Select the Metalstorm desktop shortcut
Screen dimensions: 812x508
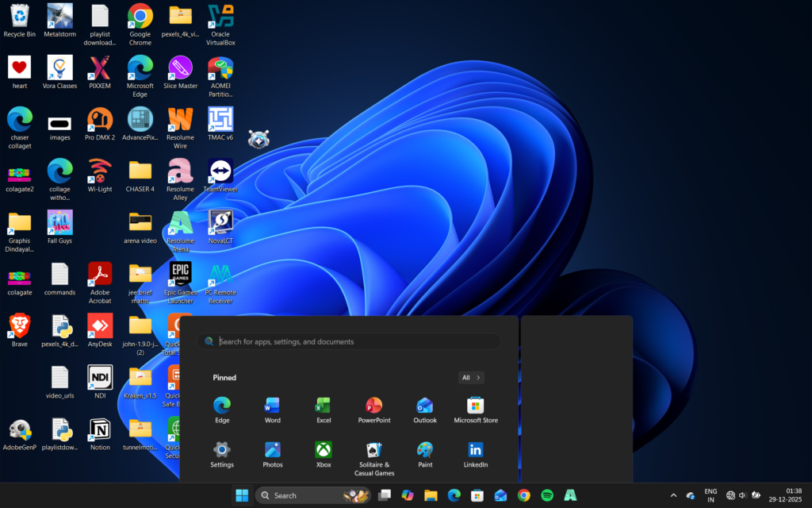click(x=59, y=21)
